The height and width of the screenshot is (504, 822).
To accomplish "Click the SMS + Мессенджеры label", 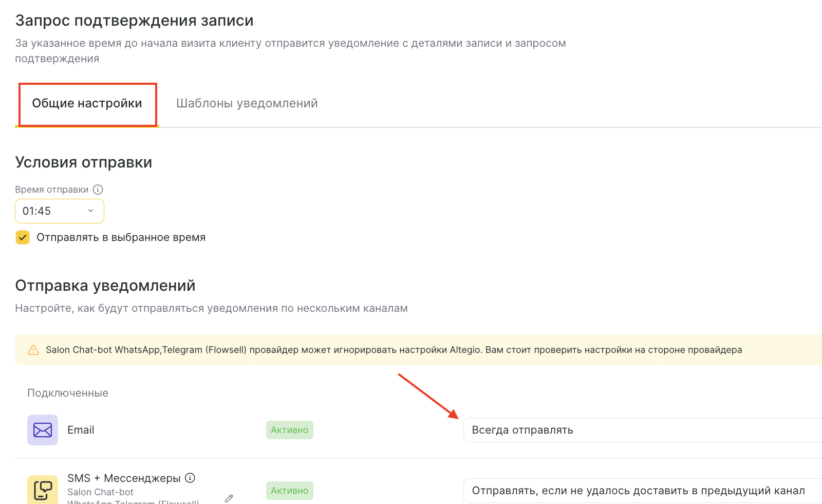I will click(x=124, y=478).
